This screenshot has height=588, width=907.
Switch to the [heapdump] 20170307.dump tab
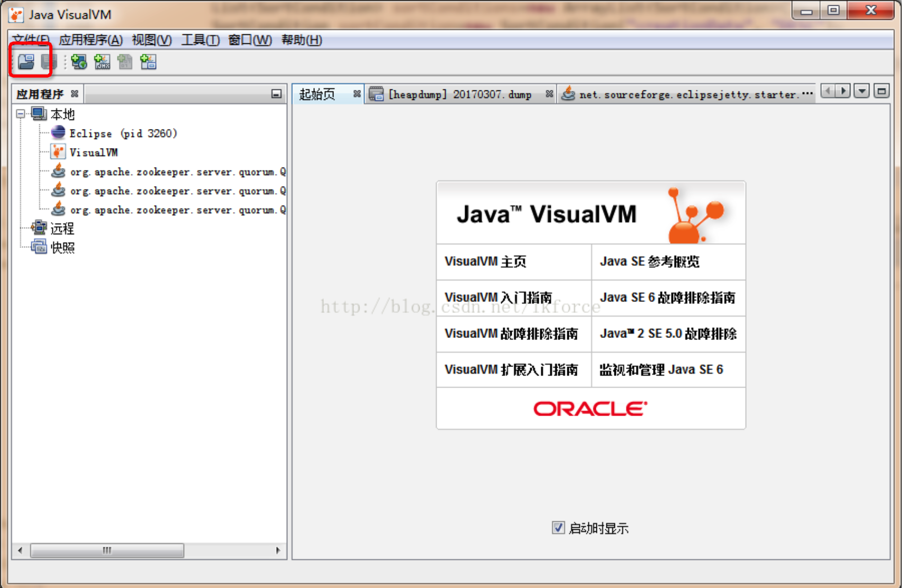coord(460,94)
